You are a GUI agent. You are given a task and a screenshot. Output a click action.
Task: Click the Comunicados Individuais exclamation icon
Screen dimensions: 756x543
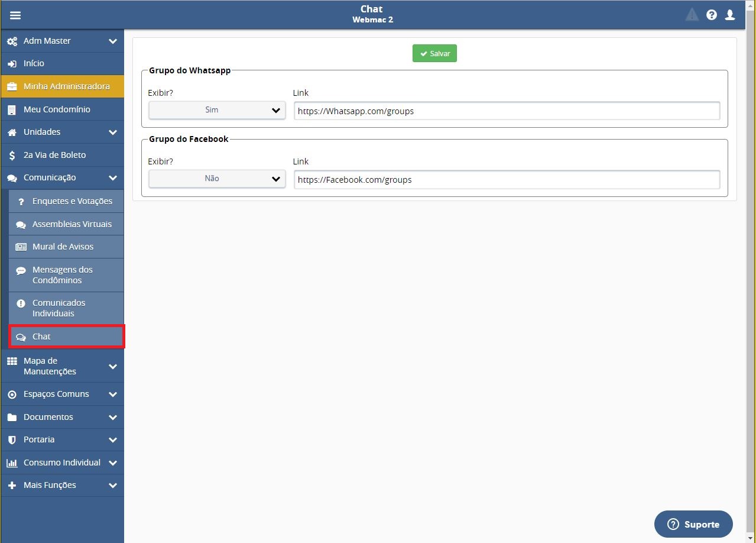(21, 303)
